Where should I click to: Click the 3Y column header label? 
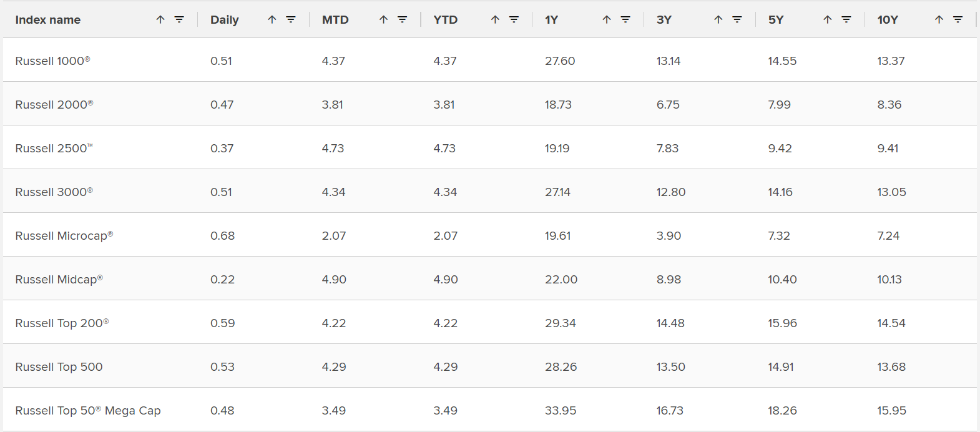coord(664,20)
